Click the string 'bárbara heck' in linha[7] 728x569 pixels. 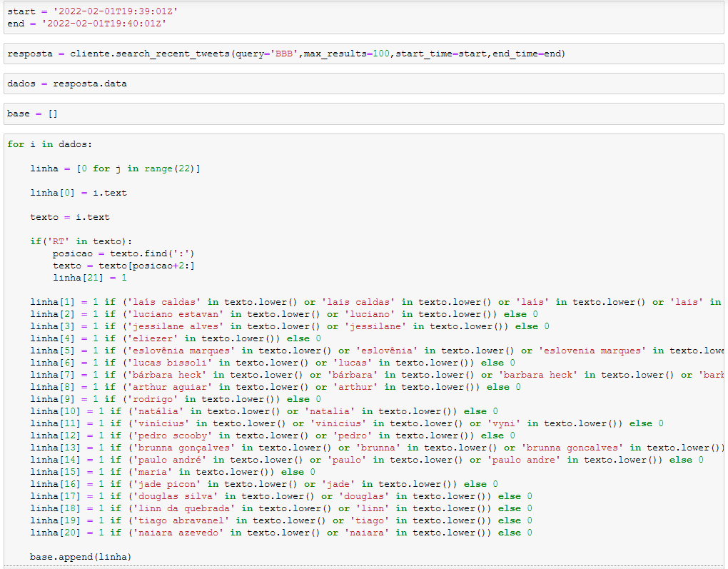coord(167,375)
